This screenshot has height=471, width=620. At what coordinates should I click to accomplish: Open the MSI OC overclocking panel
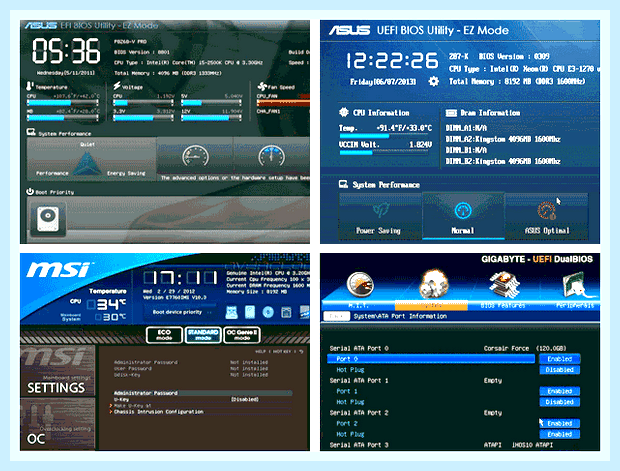coord(57,424)
